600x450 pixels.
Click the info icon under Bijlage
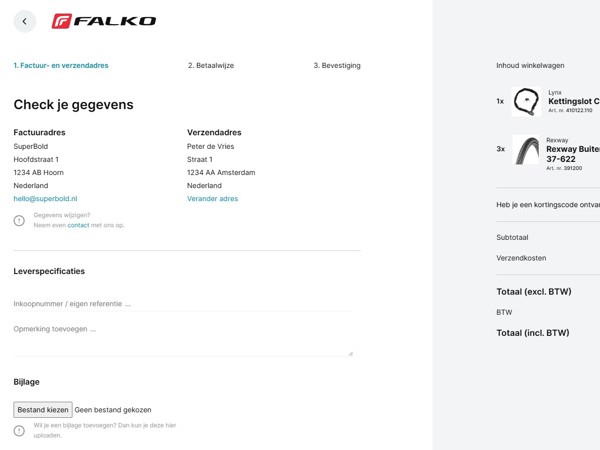pyautogui.click(x=19, y=430)
